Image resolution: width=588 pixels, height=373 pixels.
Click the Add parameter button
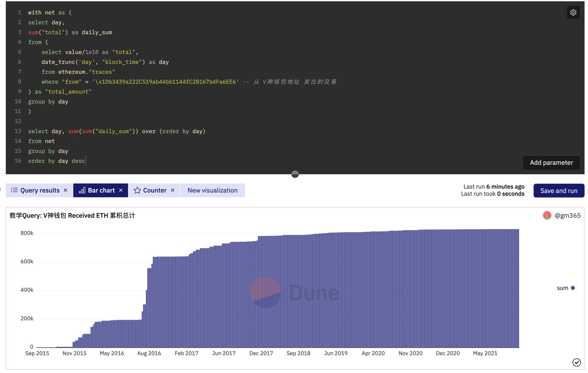551,162
